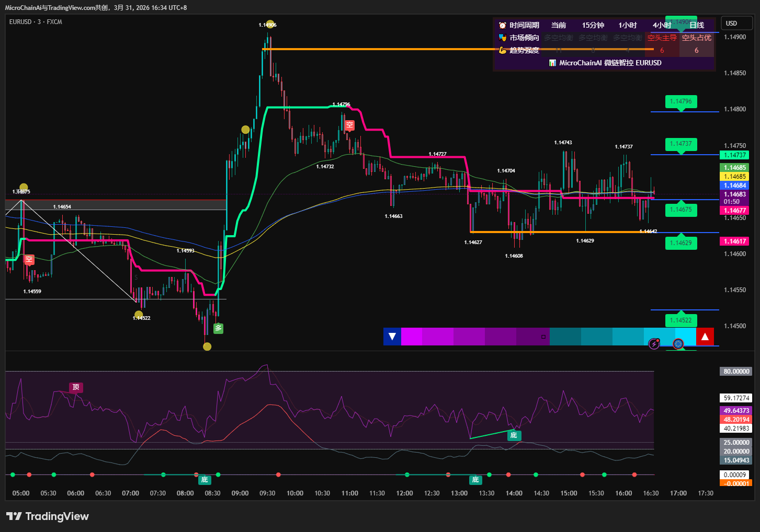Click the 1.14593 price label
The image size is (760, 532).
pyautogui.click(x=185, y=251)
